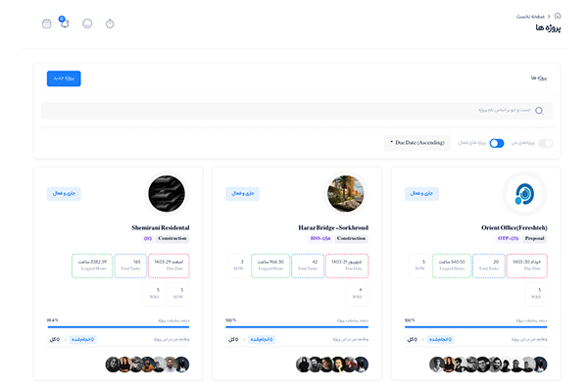Click the blue new project button

pos(63,78)
